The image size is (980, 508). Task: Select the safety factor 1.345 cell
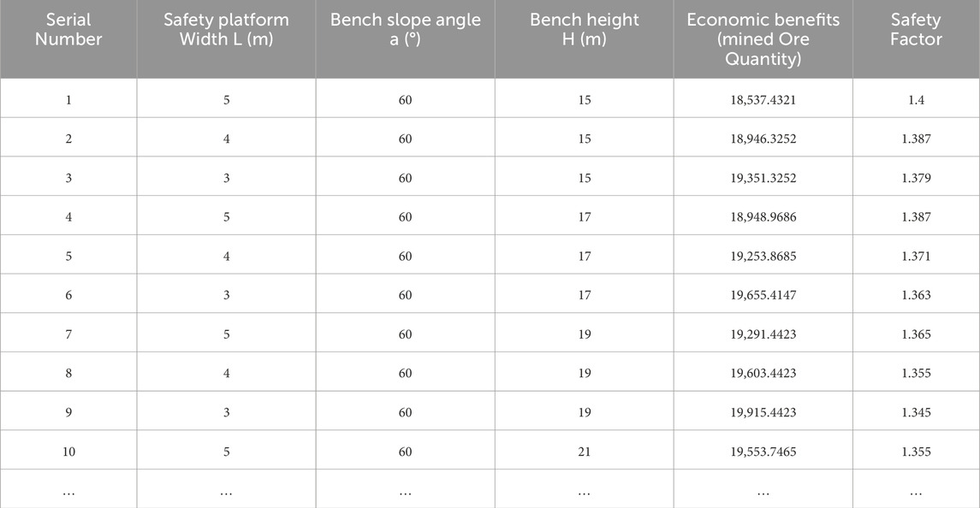[x=916, y=412]
